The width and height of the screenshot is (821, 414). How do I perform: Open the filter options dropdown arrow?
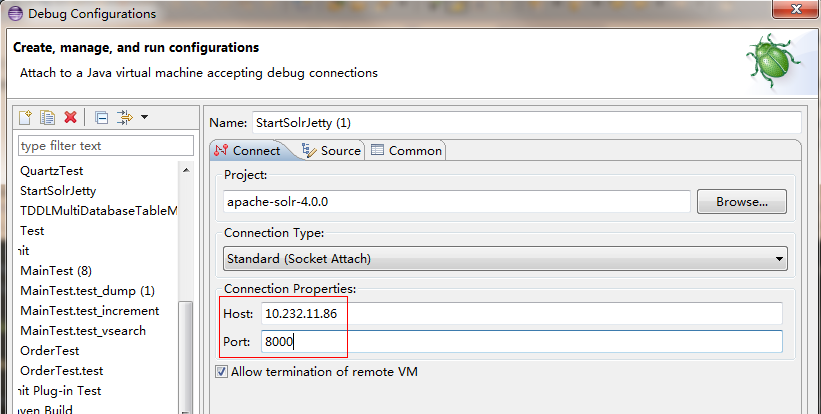coord(144,117)
